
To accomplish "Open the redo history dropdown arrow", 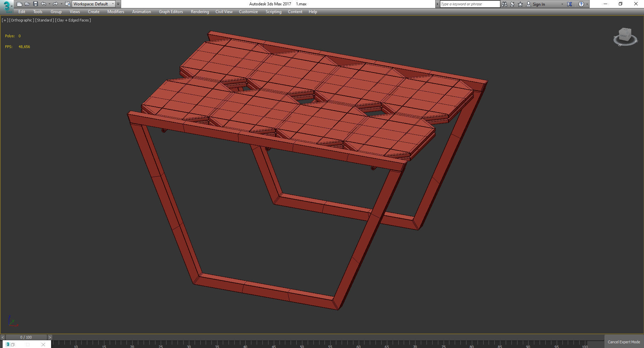I will (61, 4).
